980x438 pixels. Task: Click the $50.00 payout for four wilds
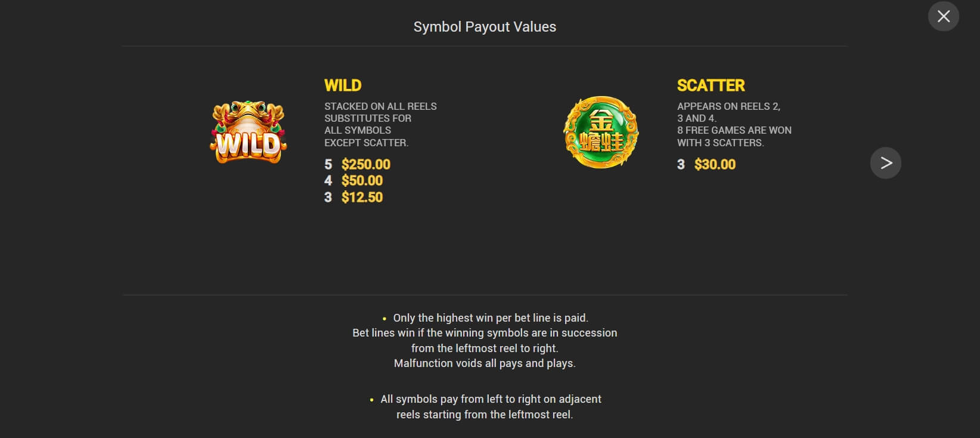tap(362, 181)
